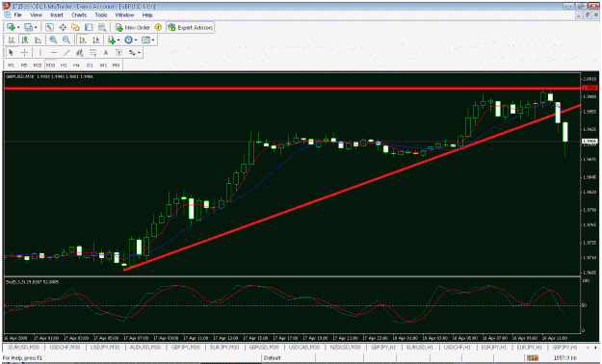The height and width of the screenshot is (364, 602).
Task: Select the Text Label tool
Action: (118, 53)
